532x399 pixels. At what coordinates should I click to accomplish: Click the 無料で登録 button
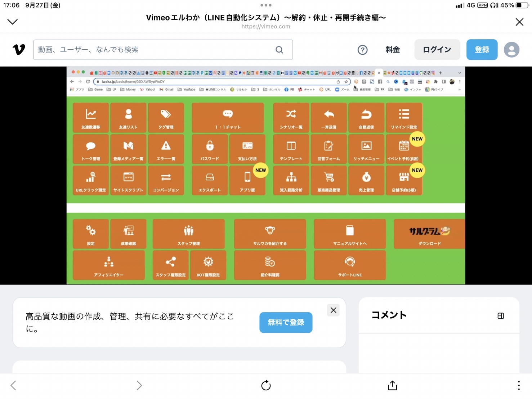tap(286, 322)
